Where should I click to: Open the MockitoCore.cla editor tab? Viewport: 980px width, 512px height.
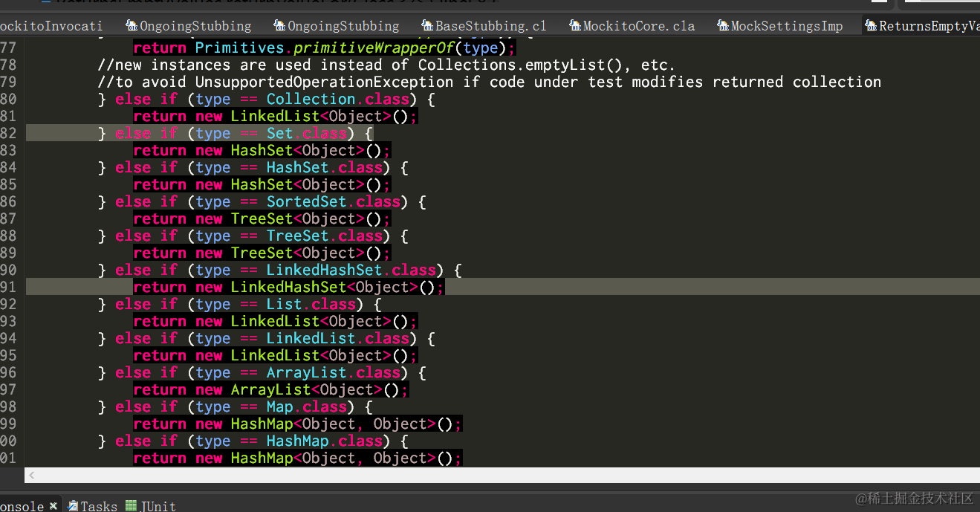point(632,26)
